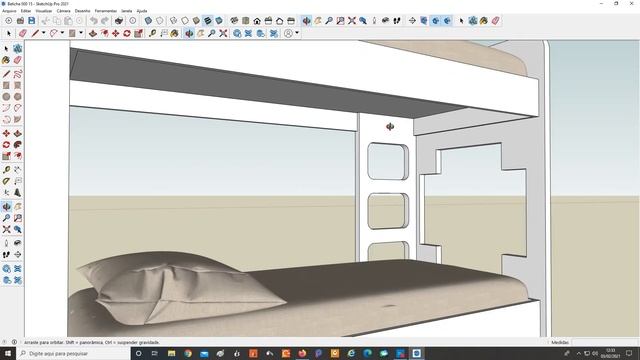Select the Eraser in the left tool palette
Screen dimensions: 640x360
[18, 60]
